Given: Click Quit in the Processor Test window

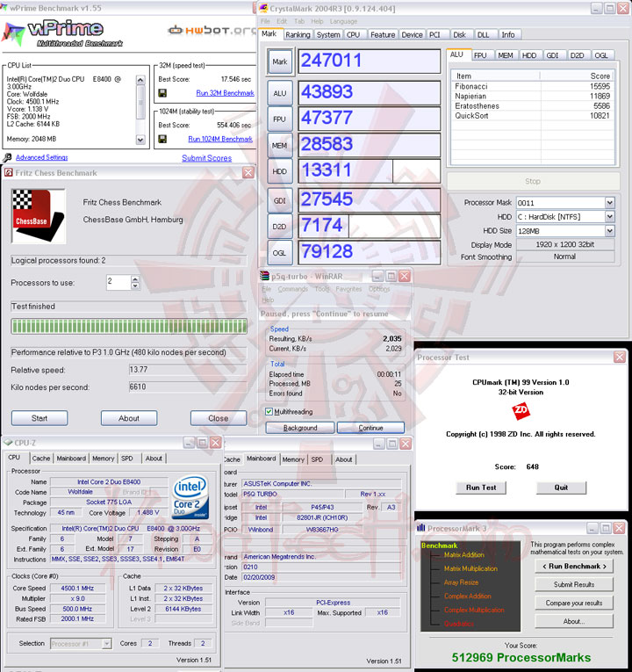Looking at the screenshot, I should pyautogui.click(x=561, y=488).
